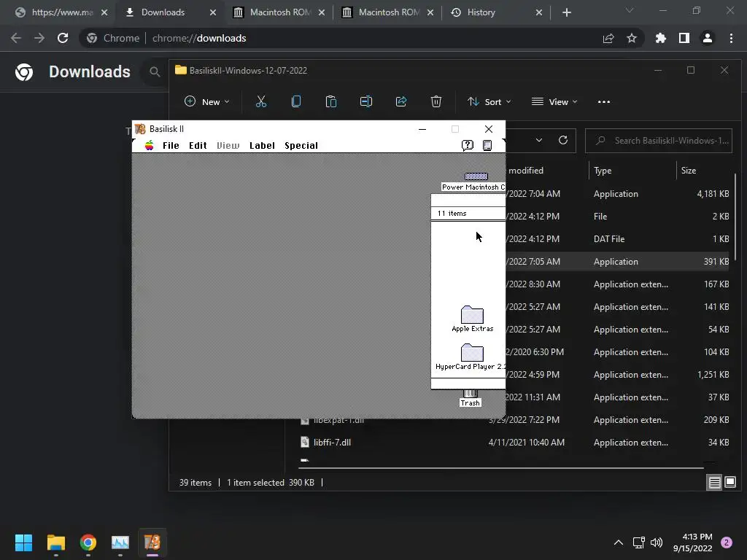
Task: Open the Edit menu in Basilisk II
Action: (x=198, y=145)
